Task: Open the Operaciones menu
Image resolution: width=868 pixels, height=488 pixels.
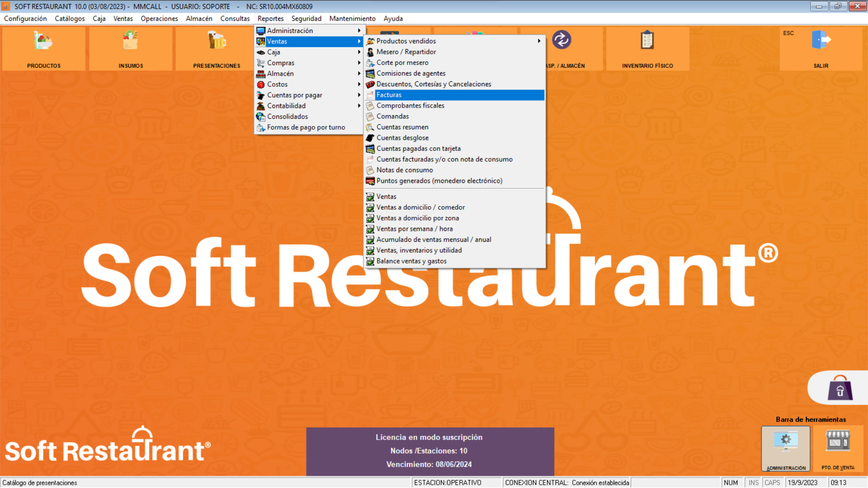Action: click(x=159, y=19)
